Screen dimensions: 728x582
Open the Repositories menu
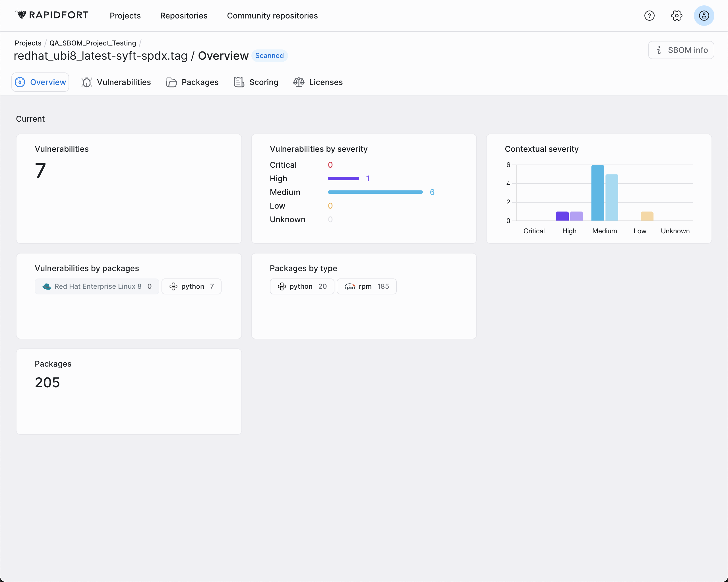pos(184,16)
